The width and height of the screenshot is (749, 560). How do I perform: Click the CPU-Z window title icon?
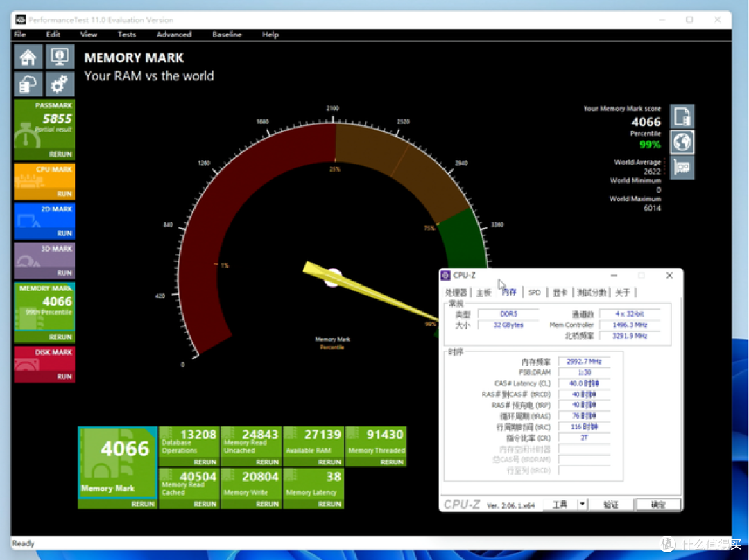[x=446, y=275]
